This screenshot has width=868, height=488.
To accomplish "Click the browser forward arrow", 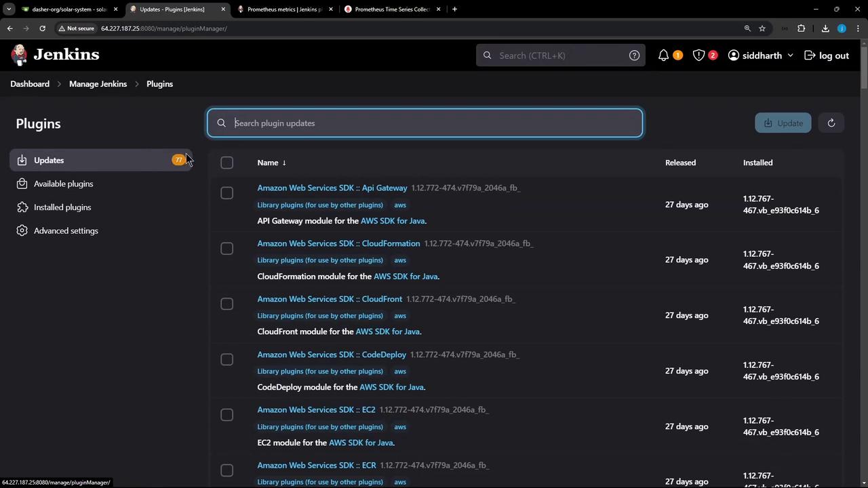I will click(26, 28).
